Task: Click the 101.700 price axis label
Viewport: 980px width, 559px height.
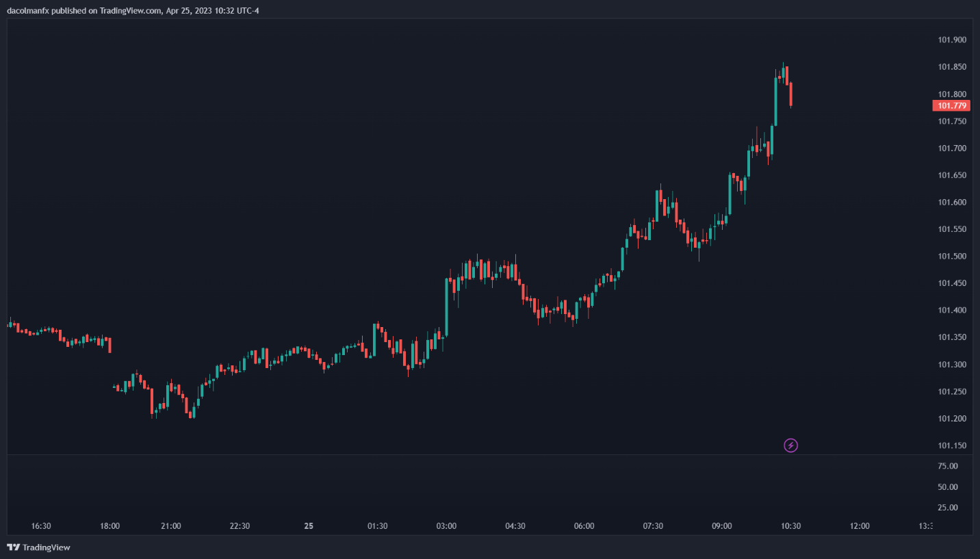Action: tap(952, 148)
